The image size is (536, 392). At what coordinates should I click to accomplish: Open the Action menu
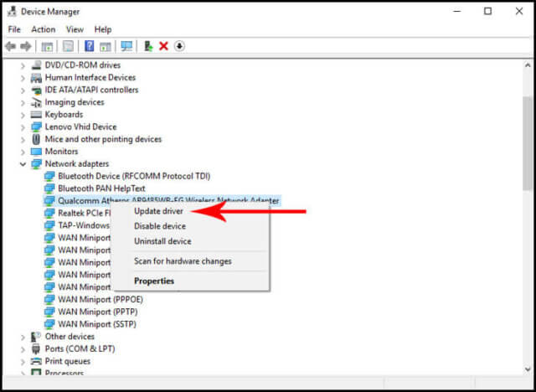44,29
